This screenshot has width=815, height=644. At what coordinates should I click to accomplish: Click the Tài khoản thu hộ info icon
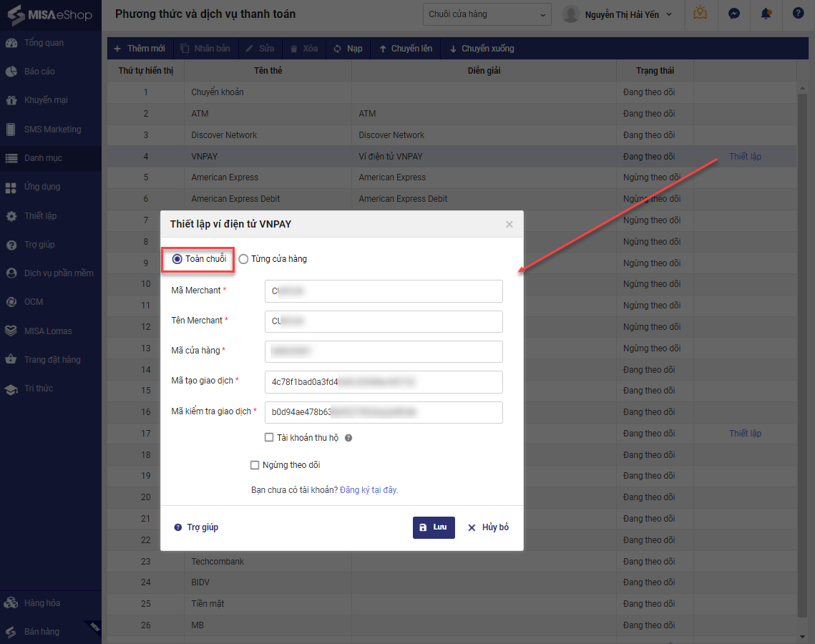348,438
